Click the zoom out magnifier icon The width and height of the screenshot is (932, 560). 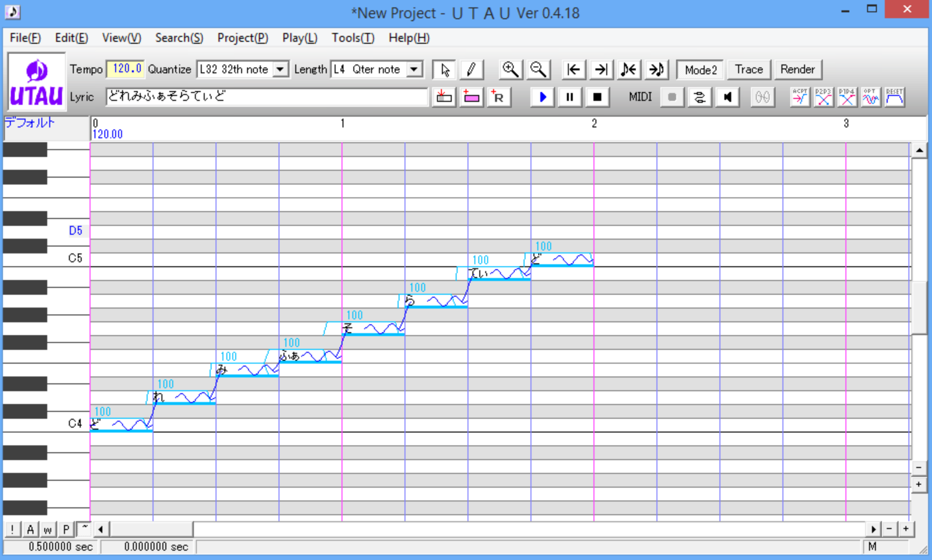point(538,69)
